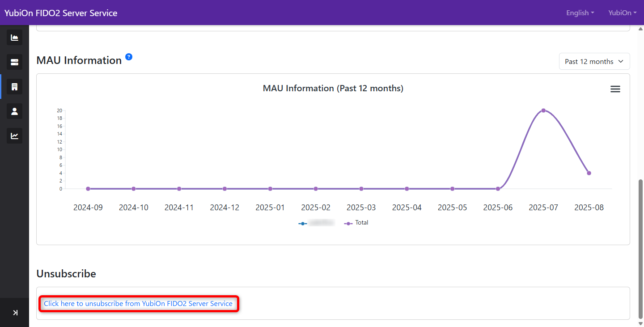Open the line chart icon in sidebar
This screenshot has width=644, height=327.
[x=14, y=136]
